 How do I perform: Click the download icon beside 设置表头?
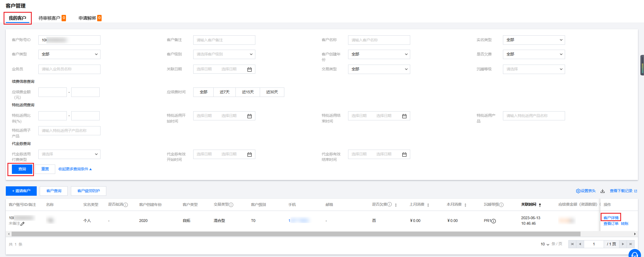(x=603, y=191)
